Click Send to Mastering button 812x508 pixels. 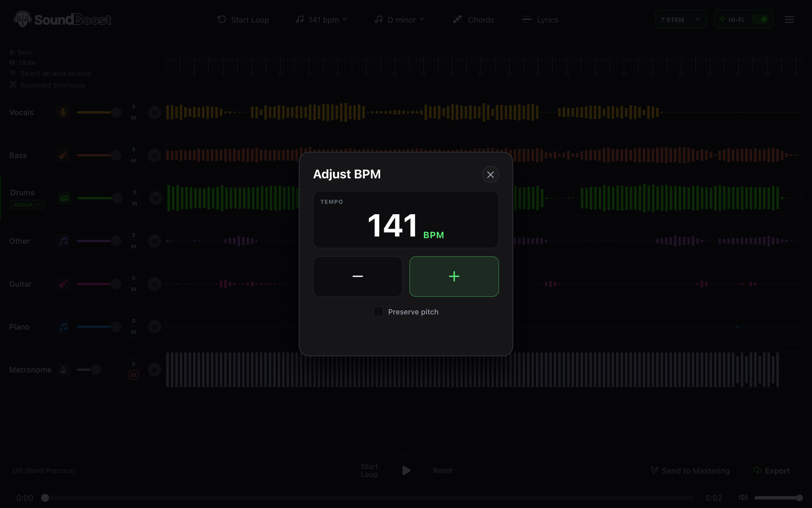[690, 471]
